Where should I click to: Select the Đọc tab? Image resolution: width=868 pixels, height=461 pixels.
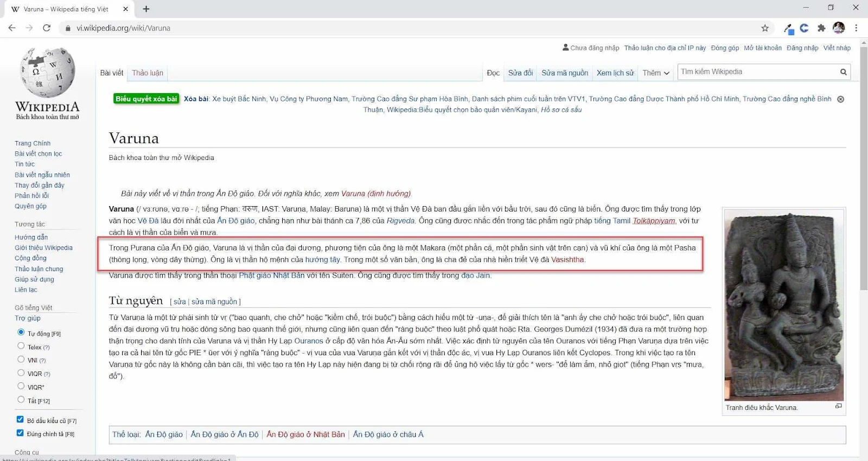[x=493, y=73]
